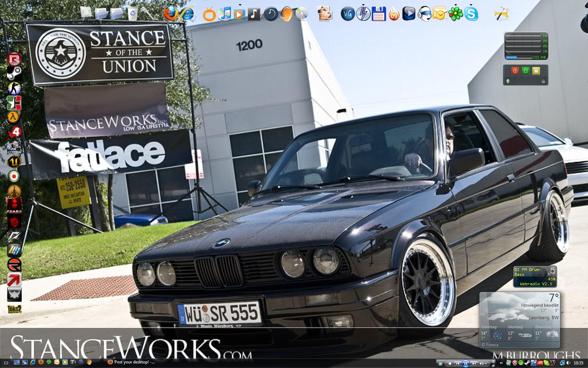Open the orange TV icon in the dock
The height and width of the screenshot is (368, 588).
point(209,14)
